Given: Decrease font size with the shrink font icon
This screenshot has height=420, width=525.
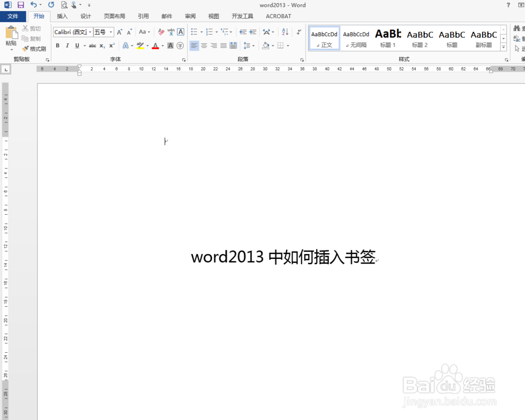Looking at the screenshot, I should tap(130, 32).
